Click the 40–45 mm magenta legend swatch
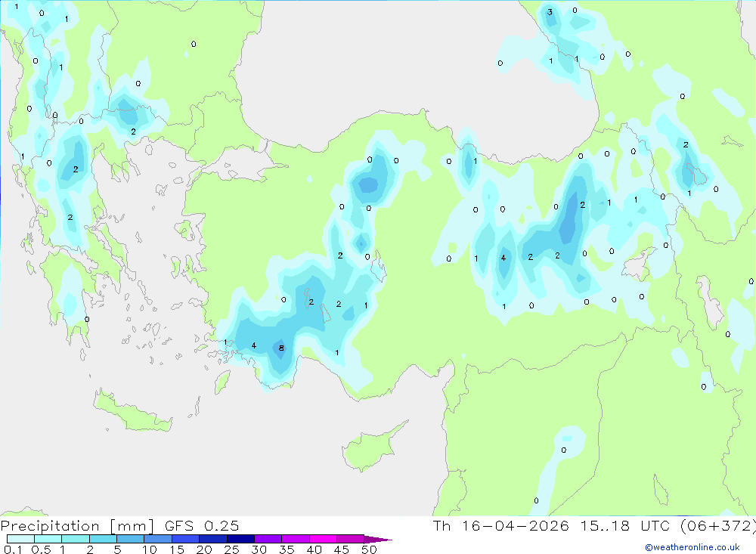This screenshot has height=554, width=756. coord(323,539)
